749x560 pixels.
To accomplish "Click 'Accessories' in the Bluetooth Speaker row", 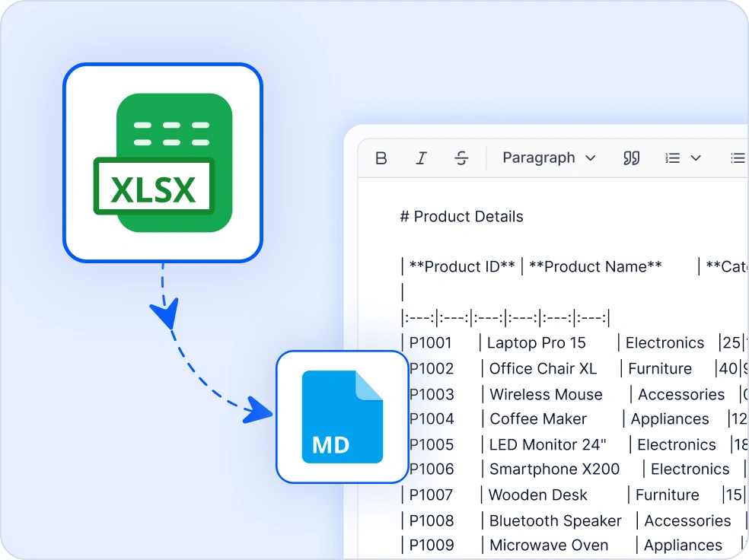I will point(687,520).
